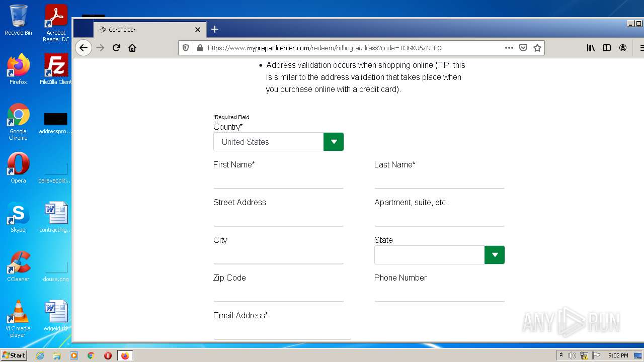Open the Firefox home page icon
The width and height of the screenshot is (644, 362).
click(x=132, y=48)
